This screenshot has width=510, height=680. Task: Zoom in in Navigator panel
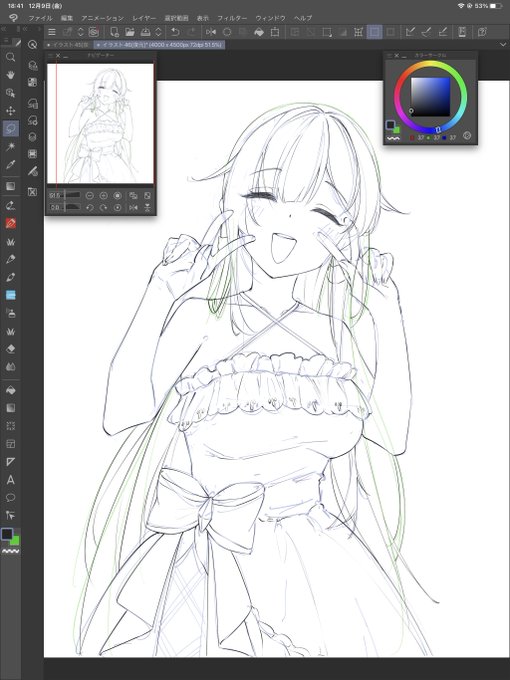(103, 196)
